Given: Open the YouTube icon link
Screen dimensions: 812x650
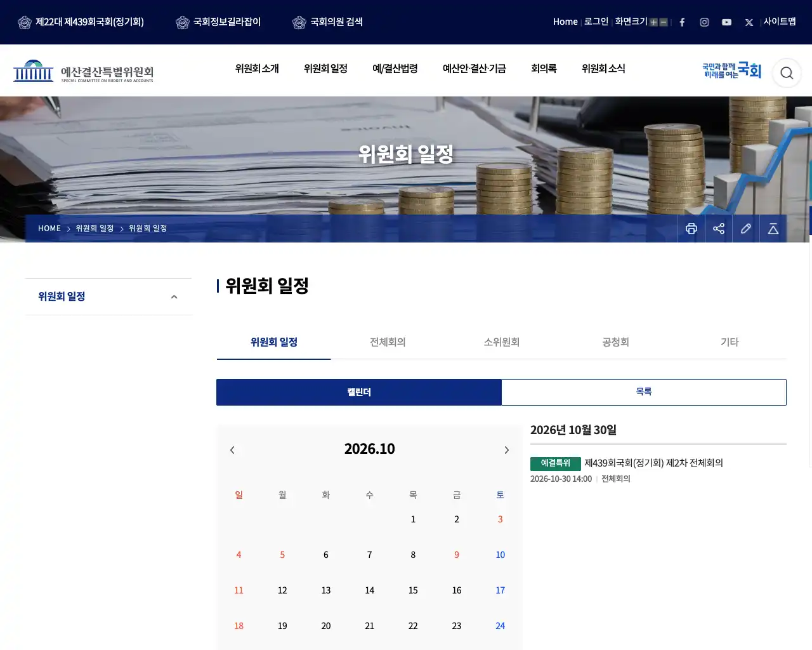Looking at the screenshot, I should (726, 22).
